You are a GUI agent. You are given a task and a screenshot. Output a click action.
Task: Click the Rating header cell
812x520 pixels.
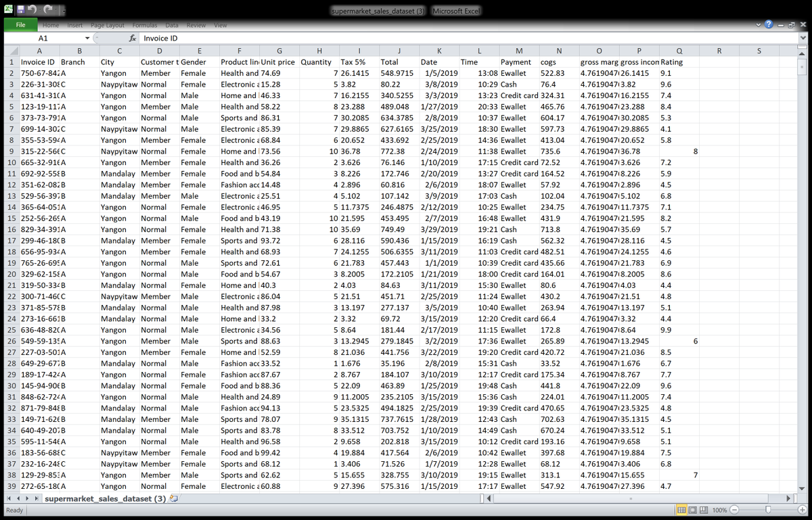(679, 62)
